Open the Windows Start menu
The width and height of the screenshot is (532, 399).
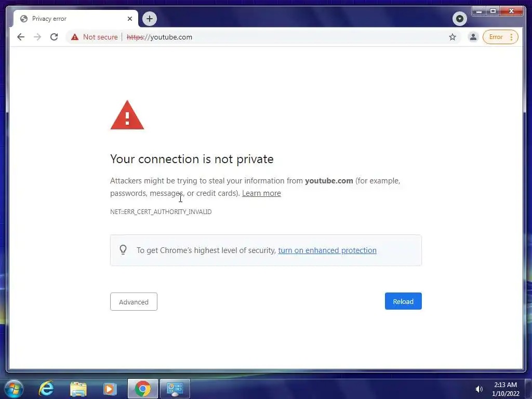14,389
